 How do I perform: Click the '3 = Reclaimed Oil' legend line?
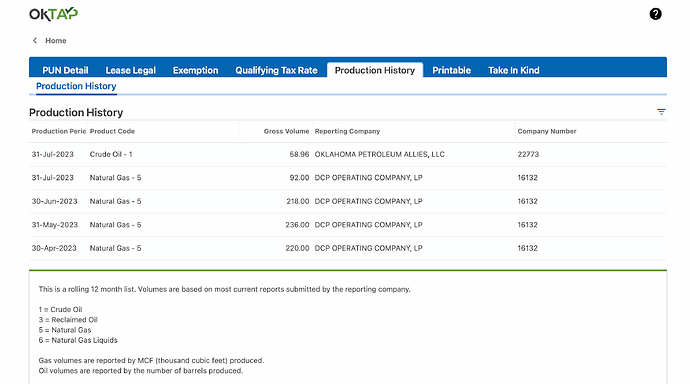tap(68, 320)
